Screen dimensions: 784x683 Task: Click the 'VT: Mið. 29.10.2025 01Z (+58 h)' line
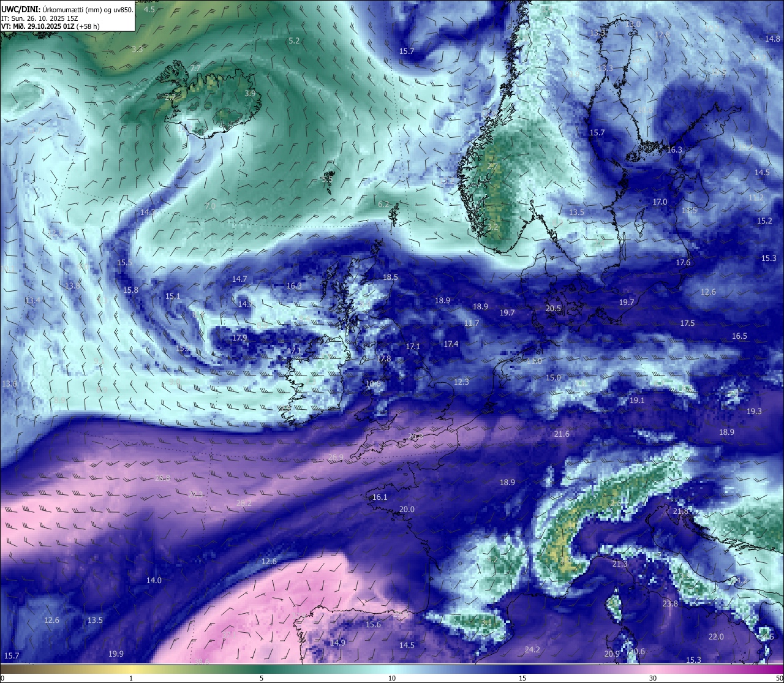click(x=51, y=26)
